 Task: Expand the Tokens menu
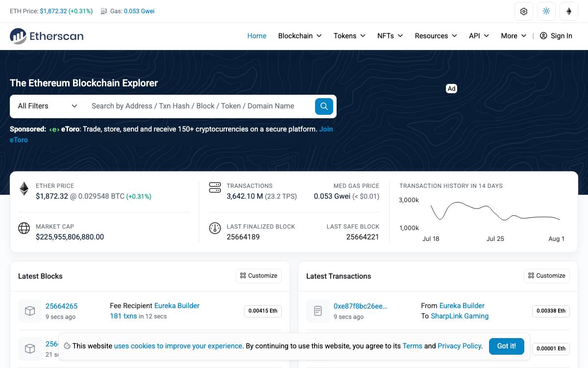(349, 36)
